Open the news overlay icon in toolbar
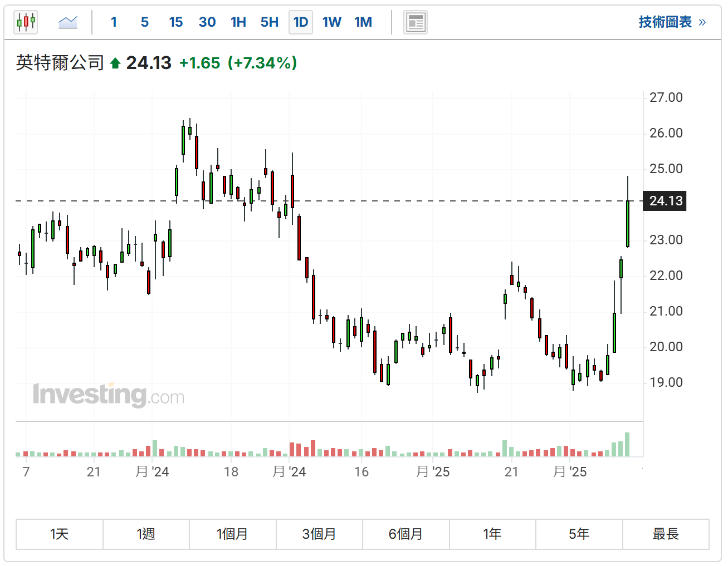This screenshot has width=728, height=566. [x=416, y=22]
